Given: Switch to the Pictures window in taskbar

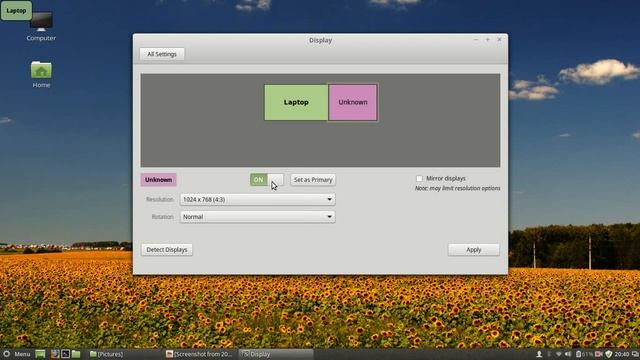Looking at the screenshot, I should [107, 354].
